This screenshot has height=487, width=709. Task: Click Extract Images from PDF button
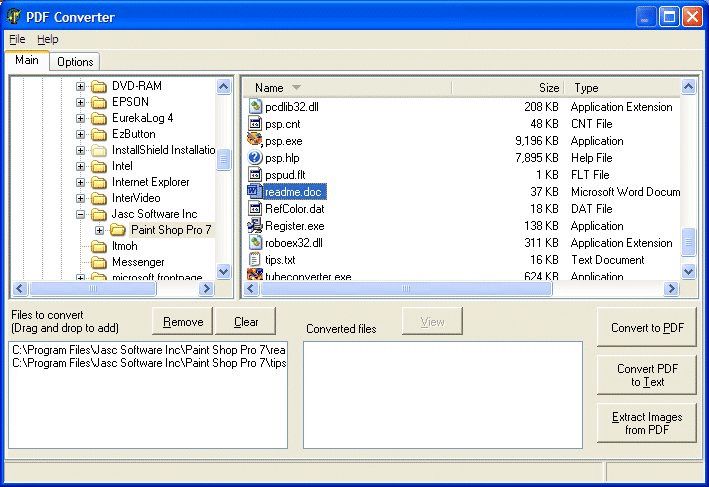(646, 423)
